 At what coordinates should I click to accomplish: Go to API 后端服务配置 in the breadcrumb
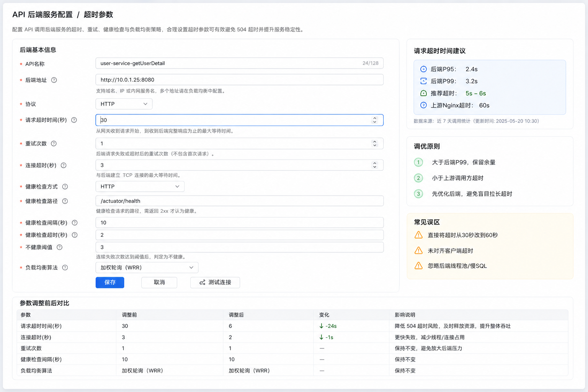42,15
